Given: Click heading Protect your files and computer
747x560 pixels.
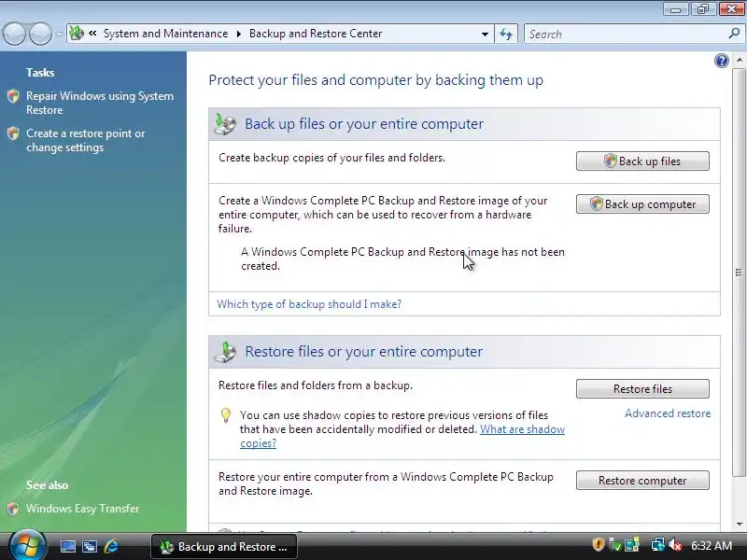Looking at the screenshot, I should (x=376, y=80).
